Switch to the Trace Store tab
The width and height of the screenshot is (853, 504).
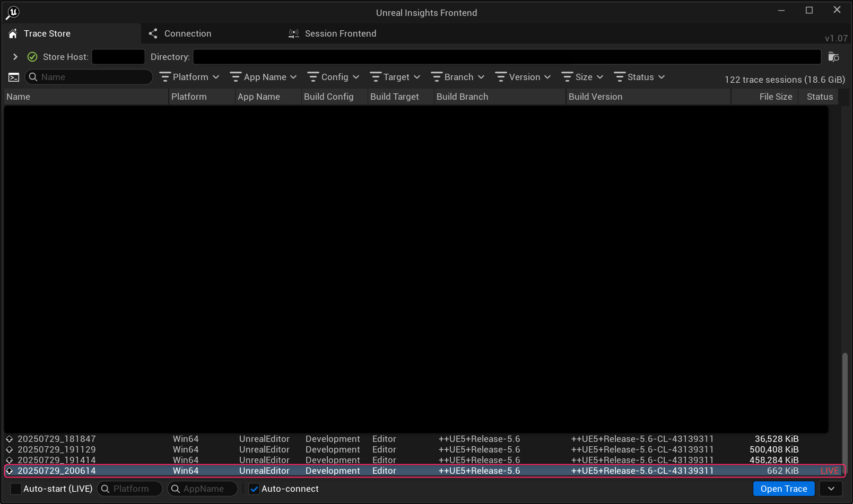point(47,33)
